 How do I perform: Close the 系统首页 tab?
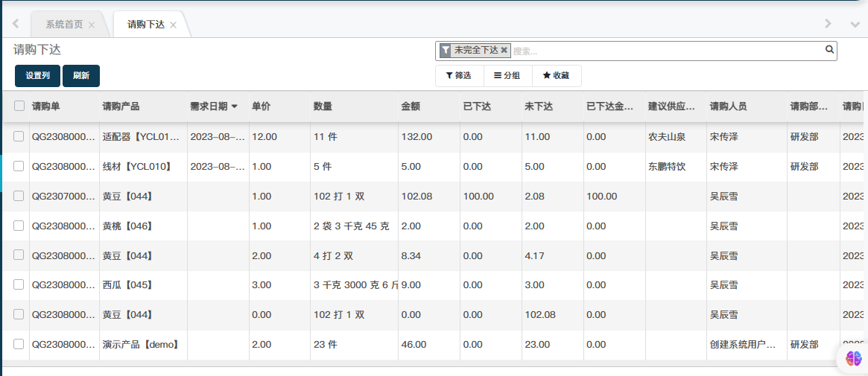(92, 25)
